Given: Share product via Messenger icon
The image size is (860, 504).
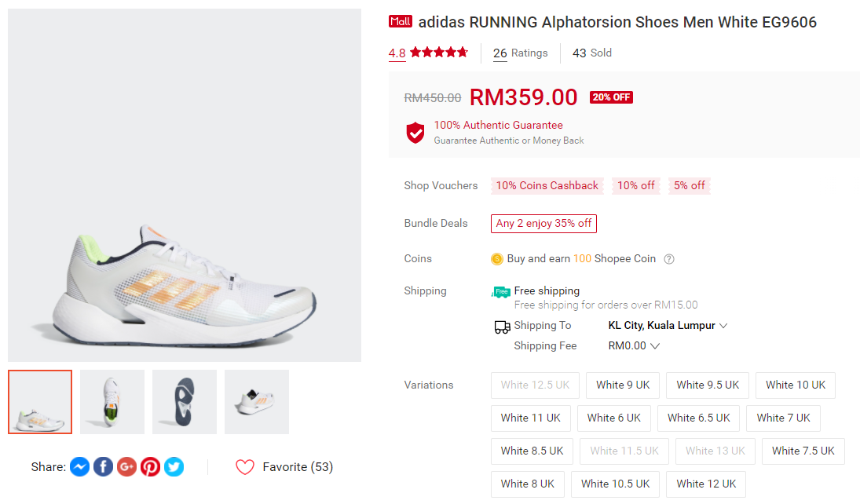Looking at the screenshot, I should click(79, 467).
